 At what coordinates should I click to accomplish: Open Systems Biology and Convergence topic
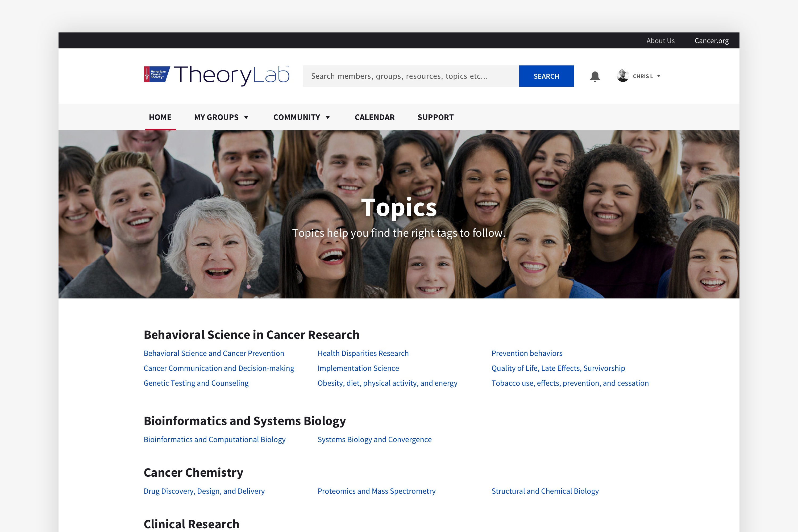(375, 439)
